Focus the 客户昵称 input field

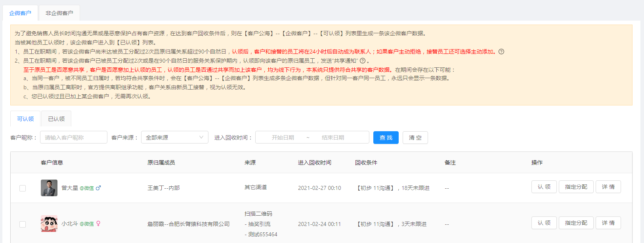pos(74,138)
